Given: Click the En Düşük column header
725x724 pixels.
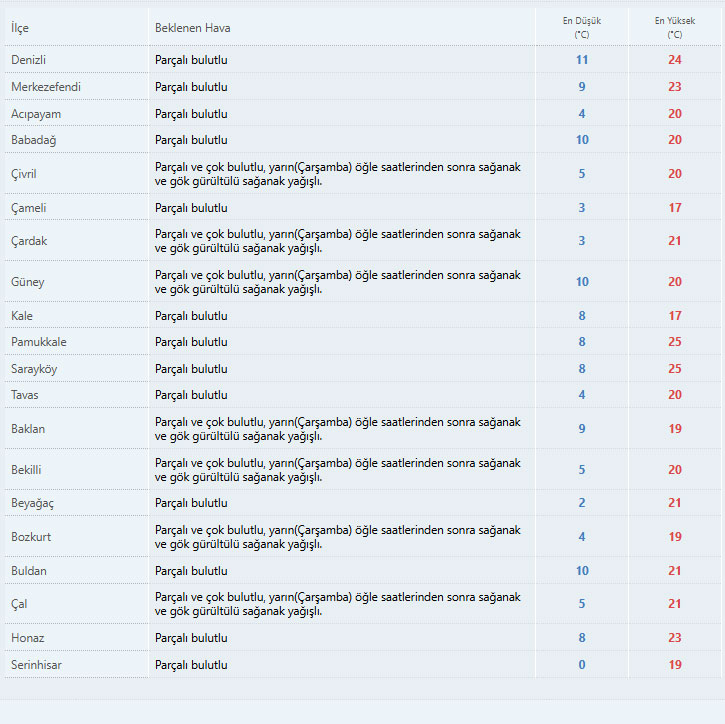Looking at the screenshot, I should (x=581, y=27).
